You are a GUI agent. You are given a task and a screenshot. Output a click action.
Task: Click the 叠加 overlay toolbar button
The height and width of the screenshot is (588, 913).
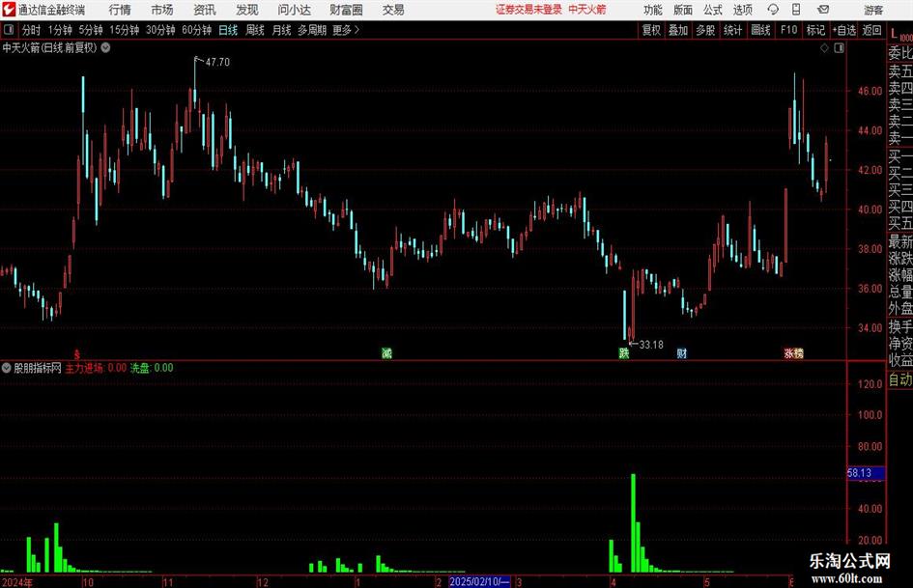[678, 30]
